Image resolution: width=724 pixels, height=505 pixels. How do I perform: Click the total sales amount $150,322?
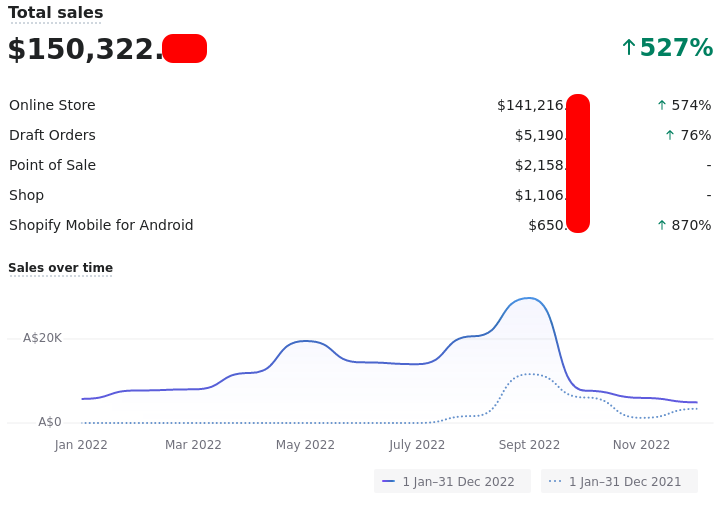tap(85, 49)
